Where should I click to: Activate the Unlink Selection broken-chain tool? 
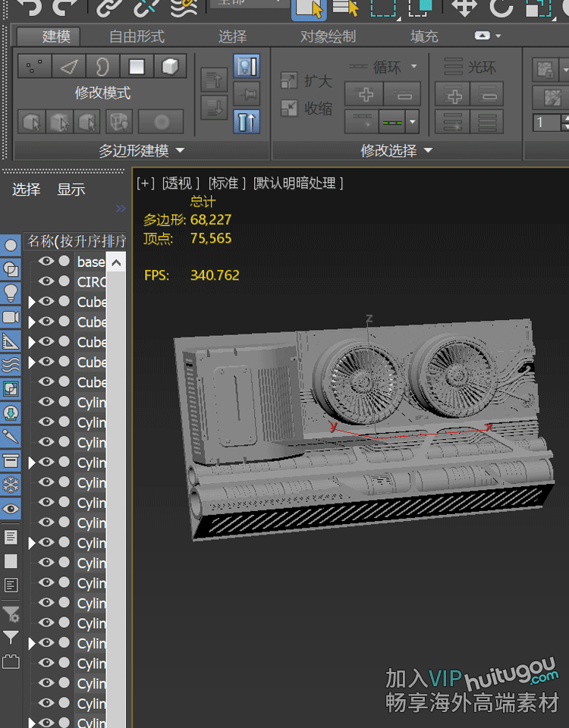(x=146, y=8)
